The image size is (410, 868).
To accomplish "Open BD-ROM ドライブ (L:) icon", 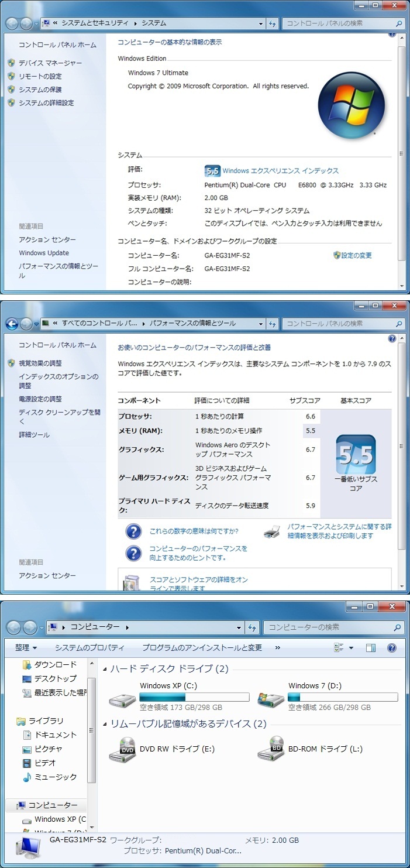I will click(271, 749).
